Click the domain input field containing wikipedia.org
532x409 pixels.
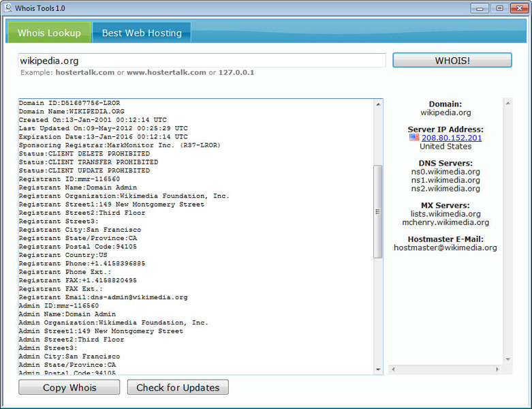[202, 61]
